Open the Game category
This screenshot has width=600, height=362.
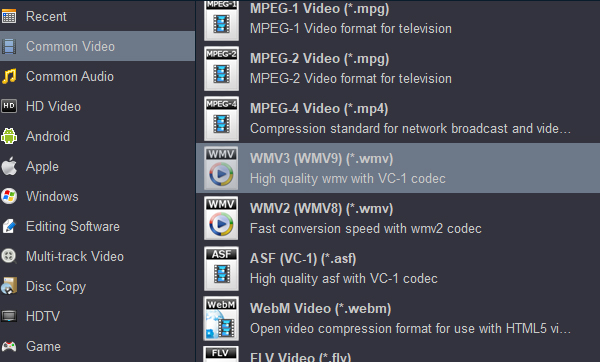point(97,346)
